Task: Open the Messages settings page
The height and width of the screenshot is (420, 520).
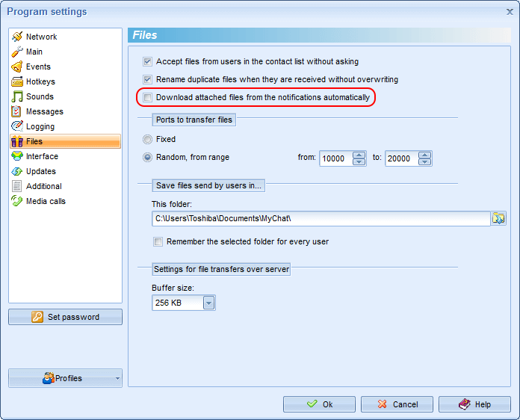Action: click(44, 111)
